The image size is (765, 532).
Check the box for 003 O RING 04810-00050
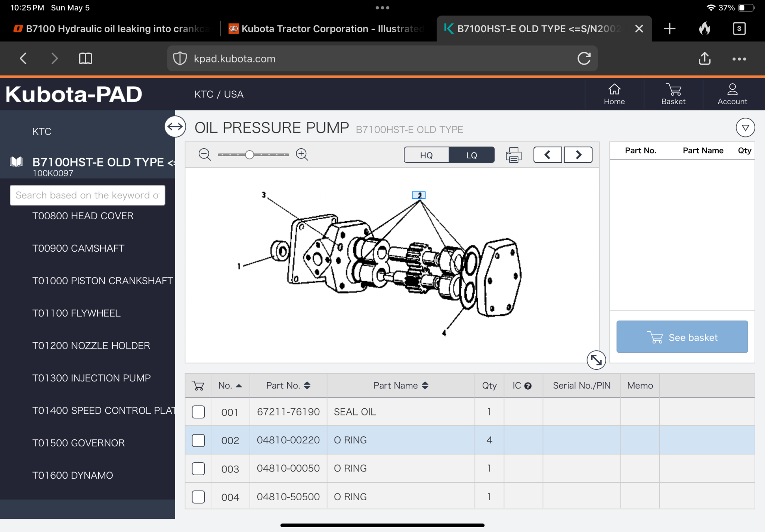tap(198, 468)
